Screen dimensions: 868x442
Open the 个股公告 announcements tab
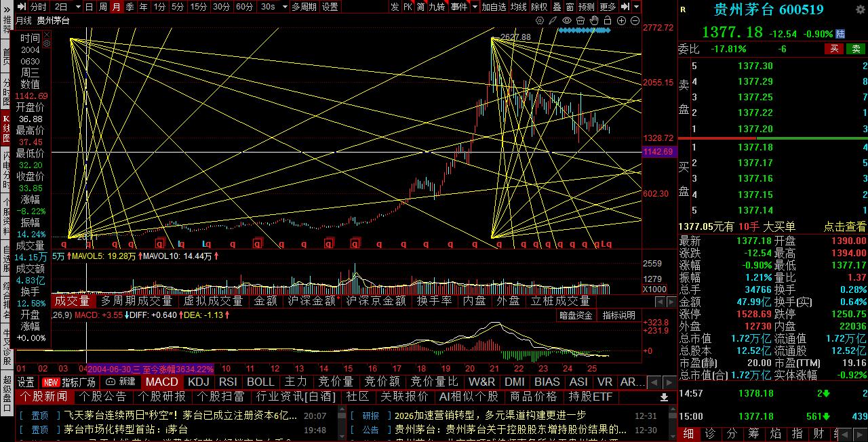pyautogui.click(x=104, y=397)
